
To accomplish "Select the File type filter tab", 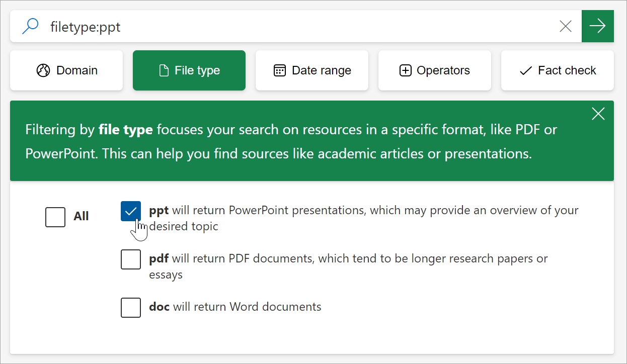I will point(189,70).
